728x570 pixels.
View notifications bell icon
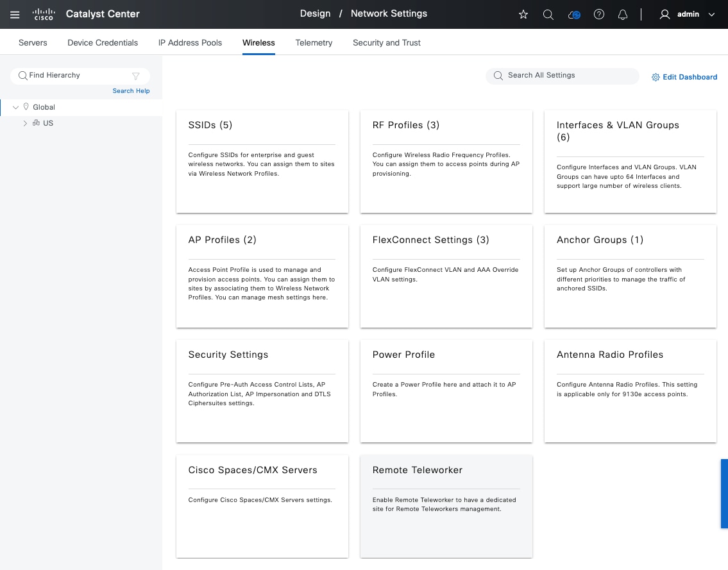tap(623, 14)
